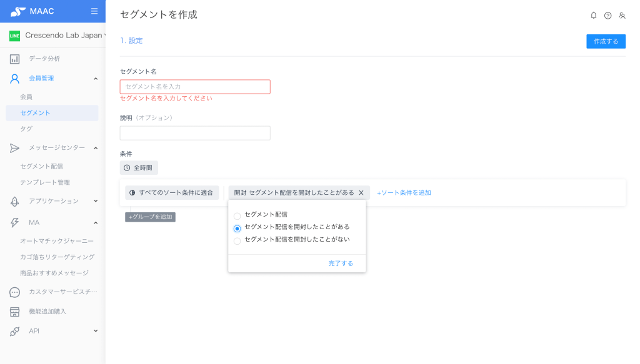Select セグメント in the sidebar
This screenshot has width=640, height=364.
(x=52, y=113)
